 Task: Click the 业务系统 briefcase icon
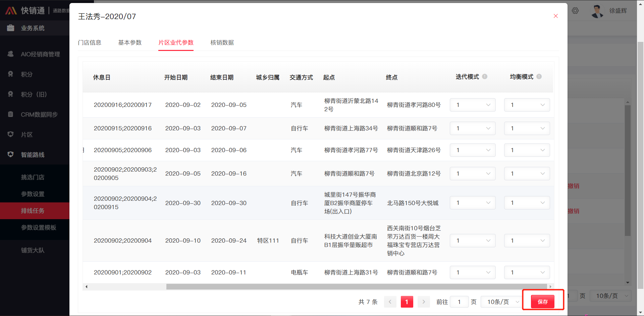[11, 28]
